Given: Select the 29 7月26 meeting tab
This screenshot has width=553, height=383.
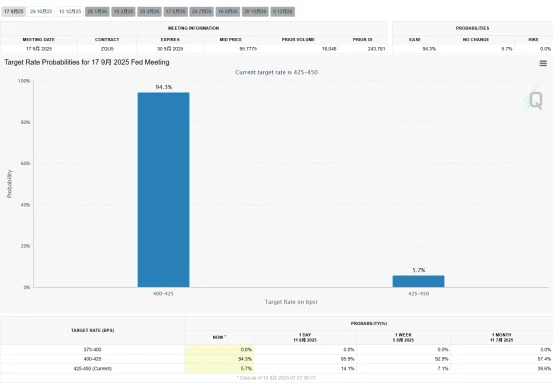Looking at the screenshot, I should click(202, 12).
